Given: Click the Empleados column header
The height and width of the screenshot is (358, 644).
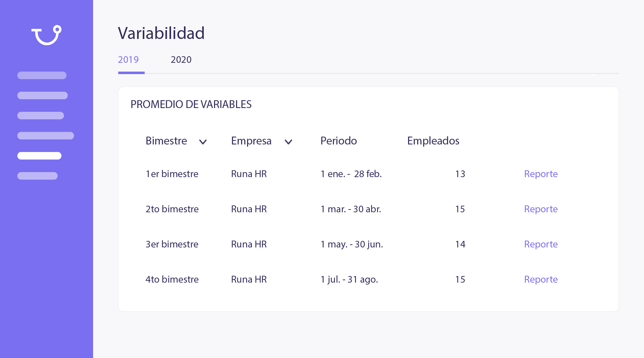Looking at the screenshot, I should [x=433, y=141].
